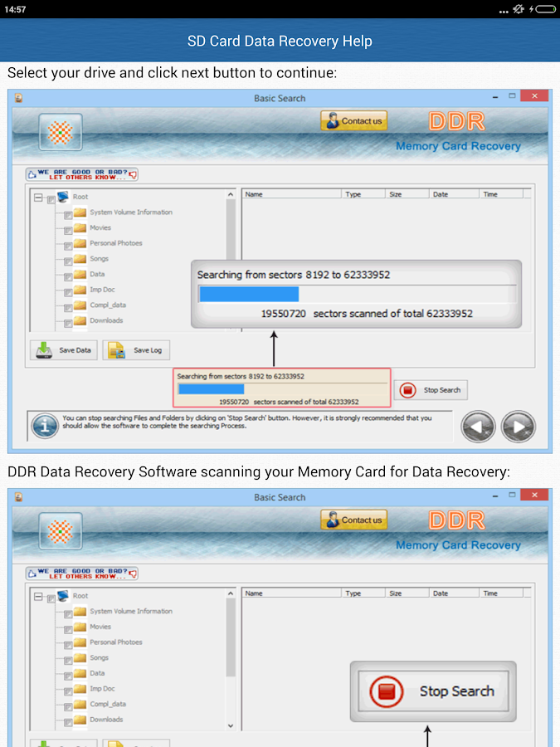Click 'Memory Card Recovery' text in upper screenshot

click(x=458, y=146)
